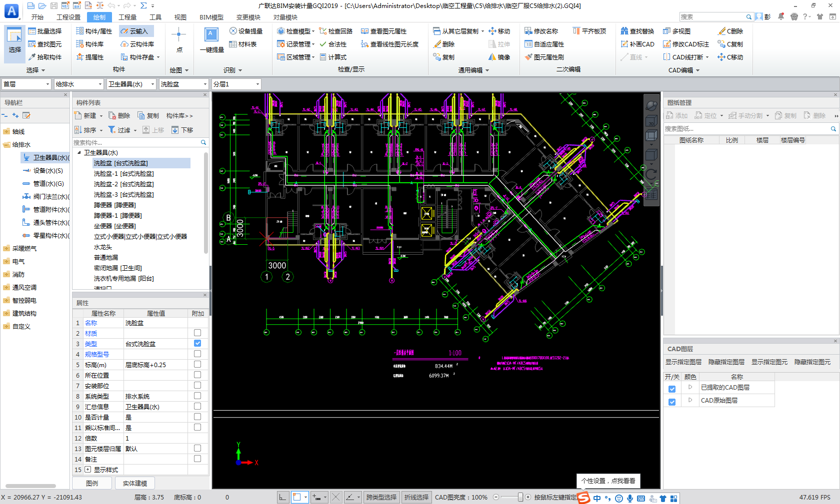Switch to the 工程量 ribbon tab

click(x=127, y=17)
